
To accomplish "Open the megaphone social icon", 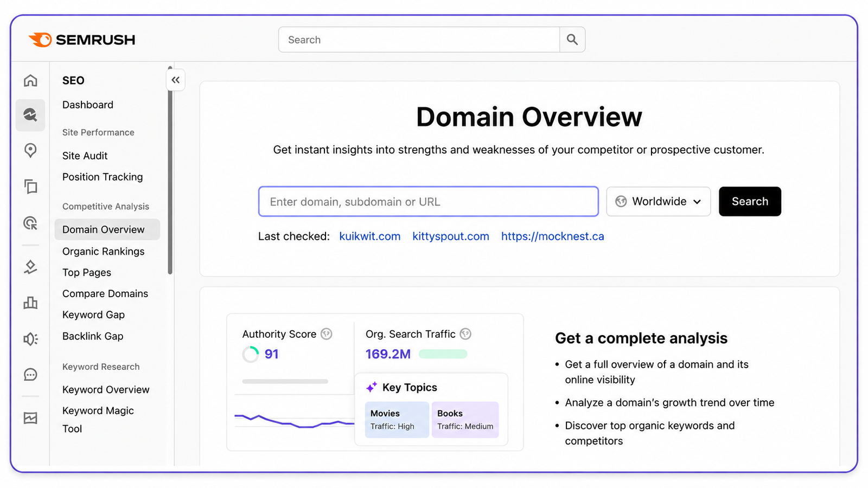I will pyautogui.click(x=30, y=339).
